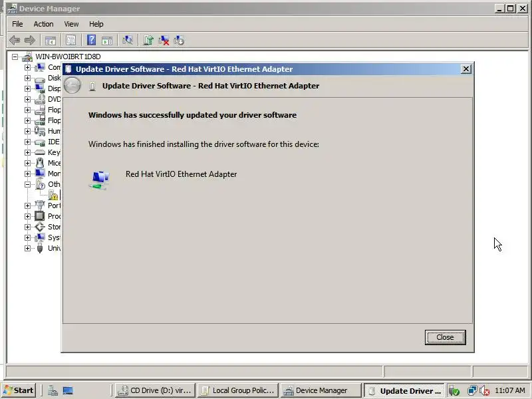Viewport: 532px width, 399px height.
Task: Expand the Processors category node
Action: pyautogui.click(x=27, y=216)
